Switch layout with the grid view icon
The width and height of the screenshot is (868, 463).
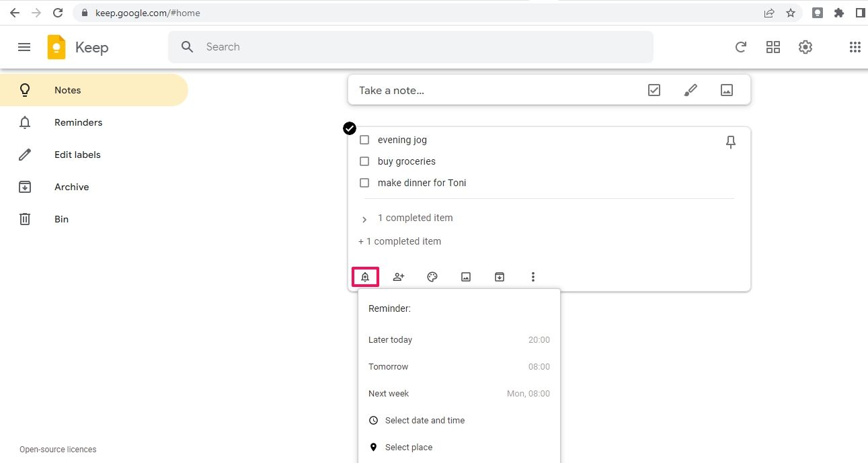click(x=773, y=47)
